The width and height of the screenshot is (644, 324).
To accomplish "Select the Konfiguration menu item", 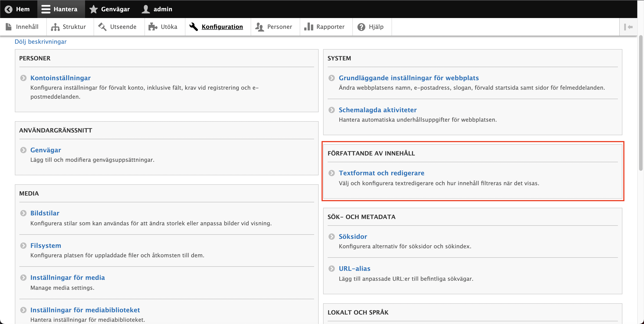I will pos(218,27).
